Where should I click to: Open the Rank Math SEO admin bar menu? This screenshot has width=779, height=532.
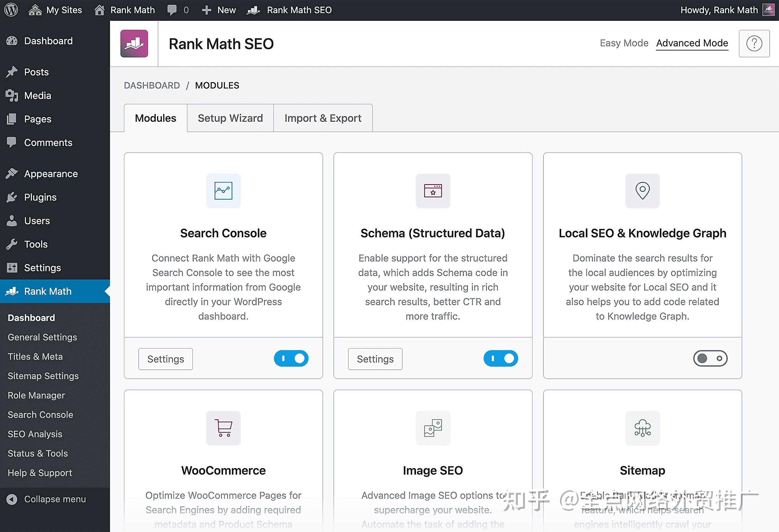(x=289, y=10)
